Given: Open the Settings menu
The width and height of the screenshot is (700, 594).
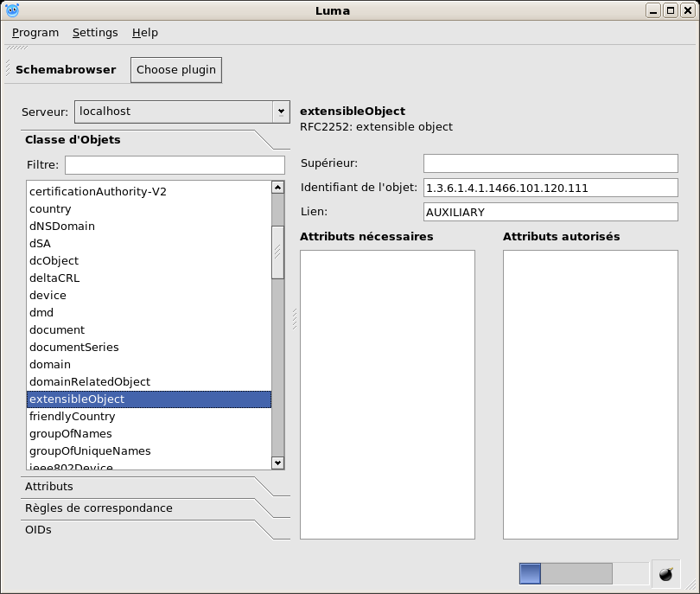Looking at the screenshot, I should [x=95, y=33].
